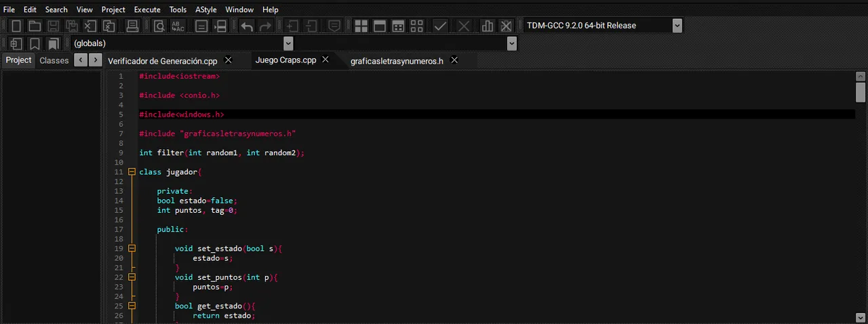Open the Search menu
The image size is (868, 324).
pos(56,9)
